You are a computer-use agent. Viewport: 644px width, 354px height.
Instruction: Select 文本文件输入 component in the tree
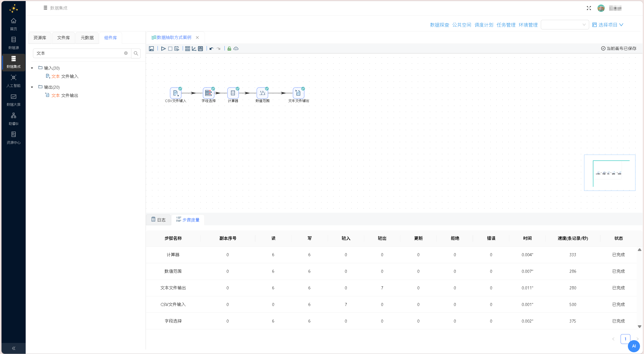point(62,76)
